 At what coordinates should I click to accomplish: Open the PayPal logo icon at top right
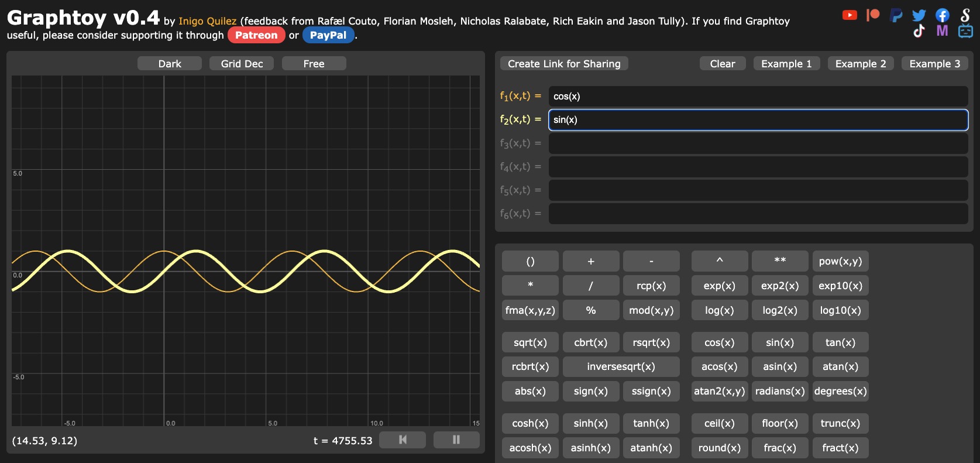[896, 15]
